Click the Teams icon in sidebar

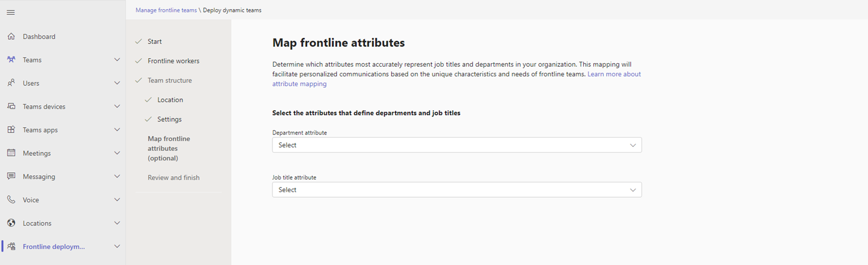tap(11, 60)
